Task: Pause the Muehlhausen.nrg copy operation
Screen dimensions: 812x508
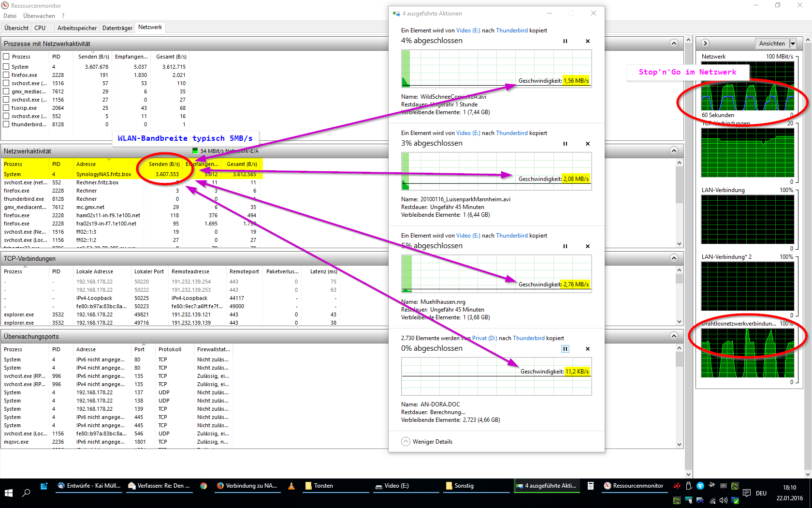Action: click(565, 246)
